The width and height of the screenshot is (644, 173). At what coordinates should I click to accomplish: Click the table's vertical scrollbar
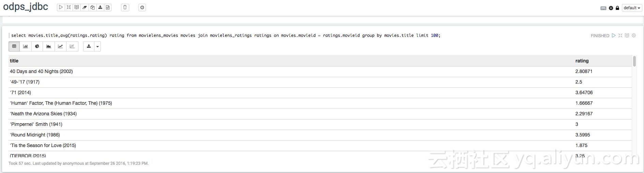tap(634, 61)
